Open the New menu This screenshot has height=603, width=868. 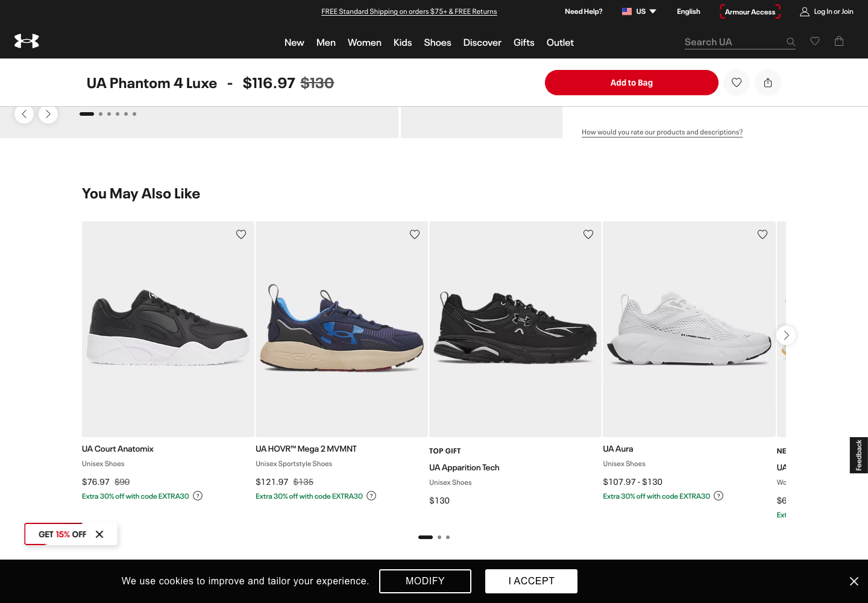tap(294, 43)
